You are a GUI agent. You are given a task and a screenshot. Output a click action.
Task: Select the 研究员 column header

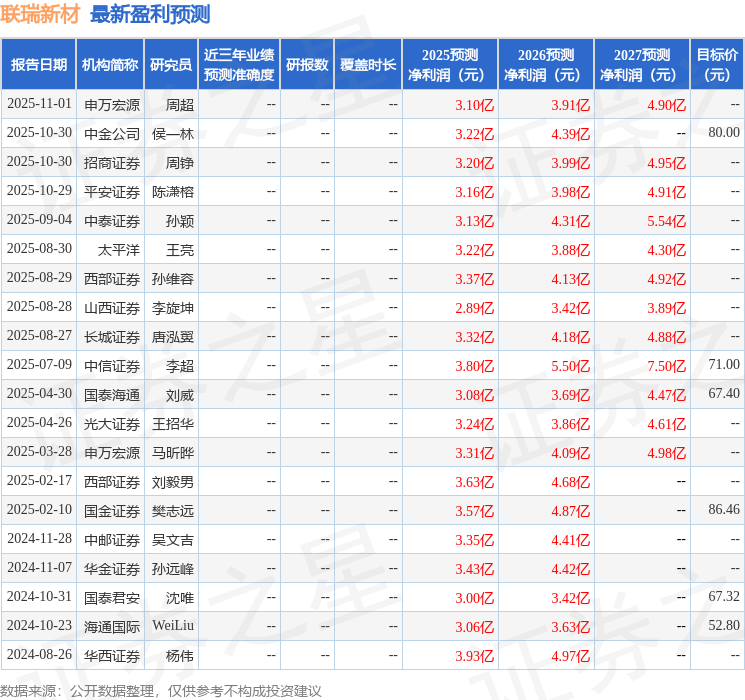171,65
